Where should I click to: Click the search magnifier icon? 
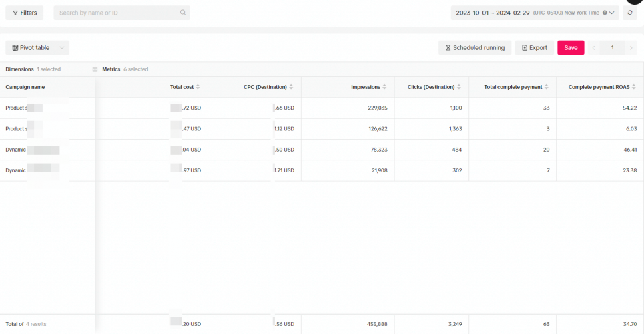point(183,13)
